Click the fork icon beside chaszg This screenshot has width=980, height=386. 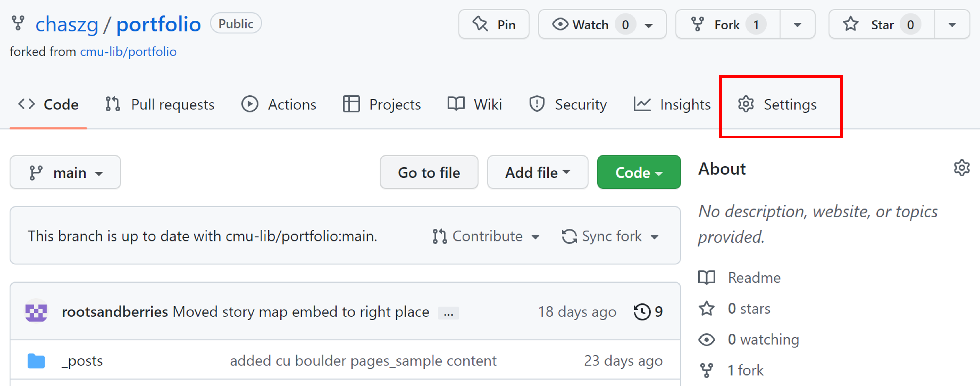[18, 23]
